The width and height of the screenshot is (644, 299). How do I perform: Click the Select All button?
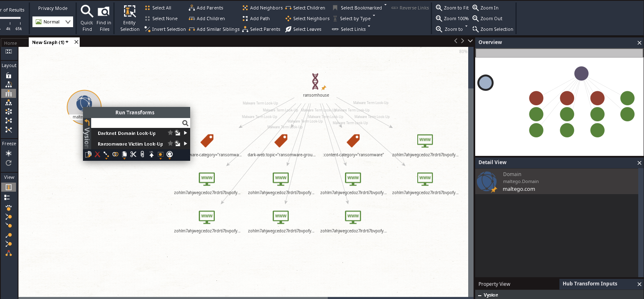(x=158, y=8)
